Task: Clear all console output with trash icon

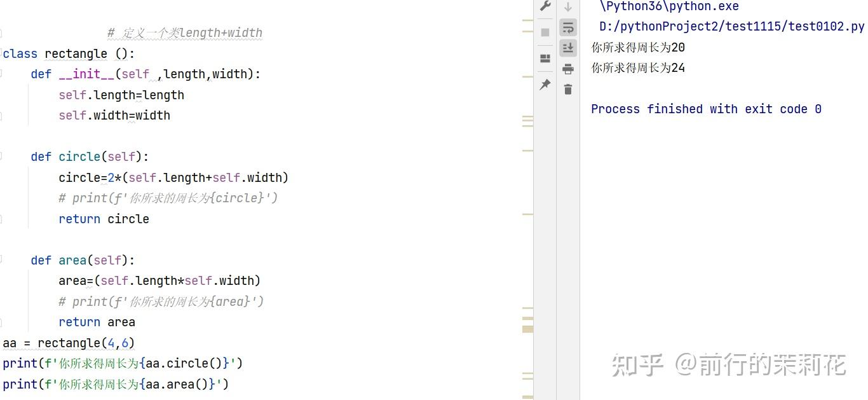Action: tap(568, 90)
